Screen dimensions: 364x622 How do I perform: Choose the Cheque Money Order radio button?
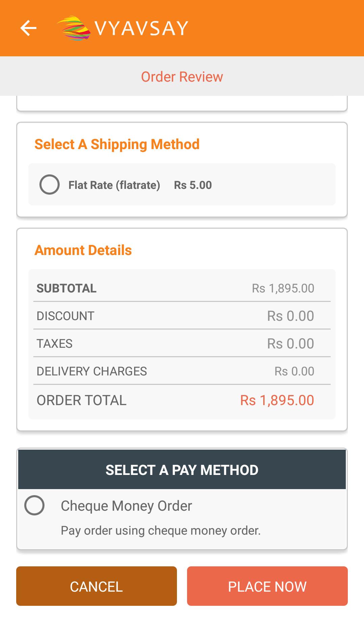click(34, 505)
